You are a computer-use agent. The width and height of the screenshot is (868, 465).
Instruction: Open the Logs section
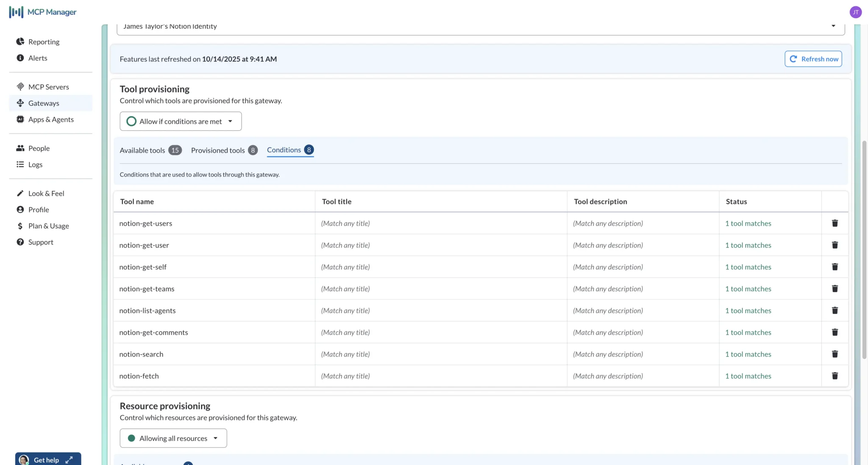pyautogui.click(x=35, y=164)
